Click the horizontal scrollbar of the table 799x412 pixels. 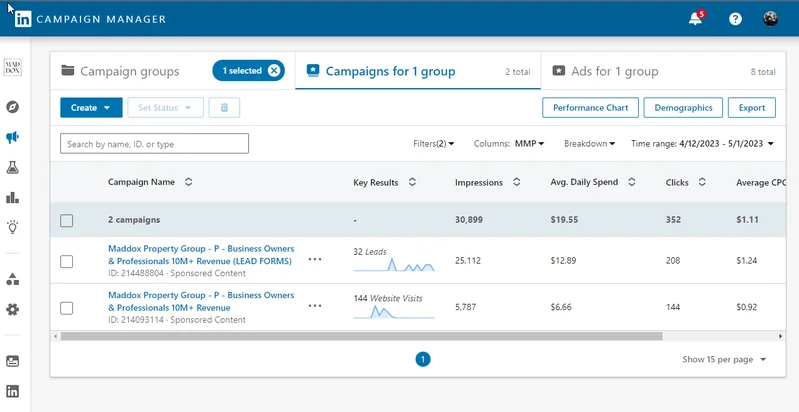361,336
